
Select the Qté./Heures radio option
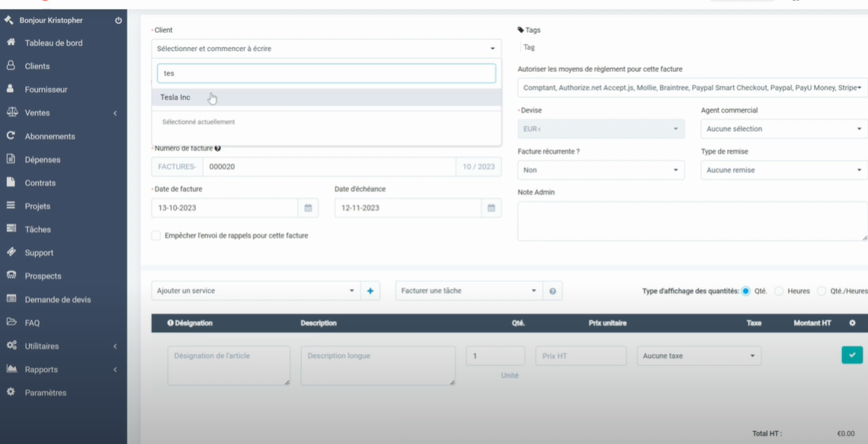(x=822, y=291)
